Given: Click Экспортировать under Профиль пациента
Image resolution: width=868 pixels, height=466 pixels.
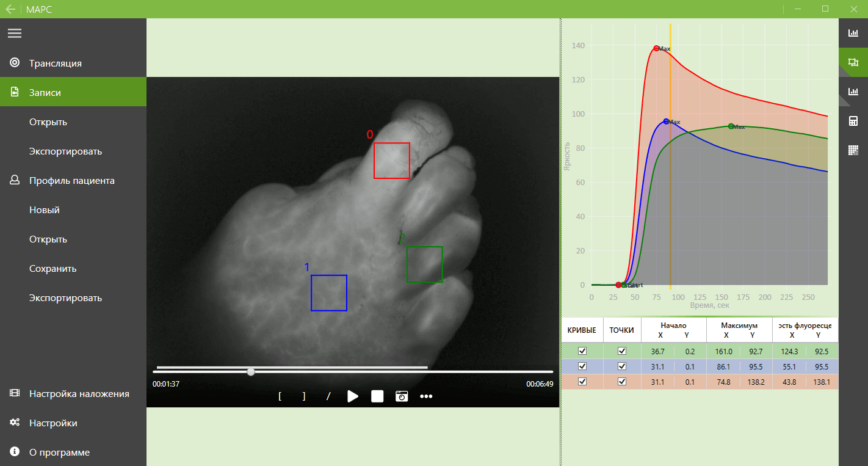Looking at the screenshot, I should (65, 297).
